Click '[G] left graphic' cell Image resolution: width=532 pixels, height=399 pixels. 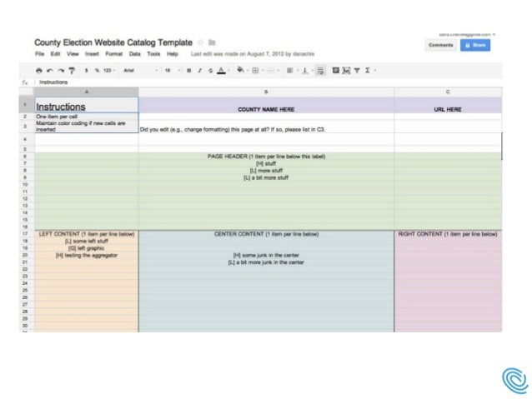86,248
